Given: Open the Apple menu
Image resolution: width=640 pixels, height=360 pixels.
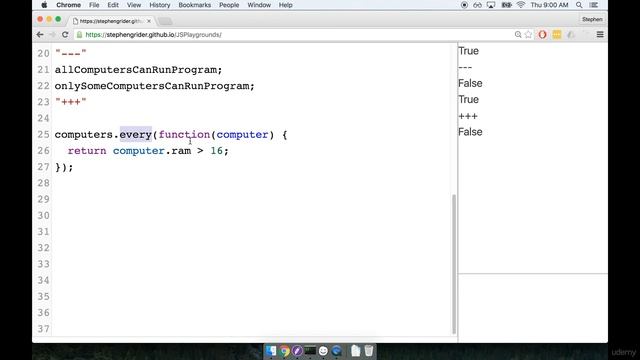Looking at the screenshot, I should coord(44,5).
